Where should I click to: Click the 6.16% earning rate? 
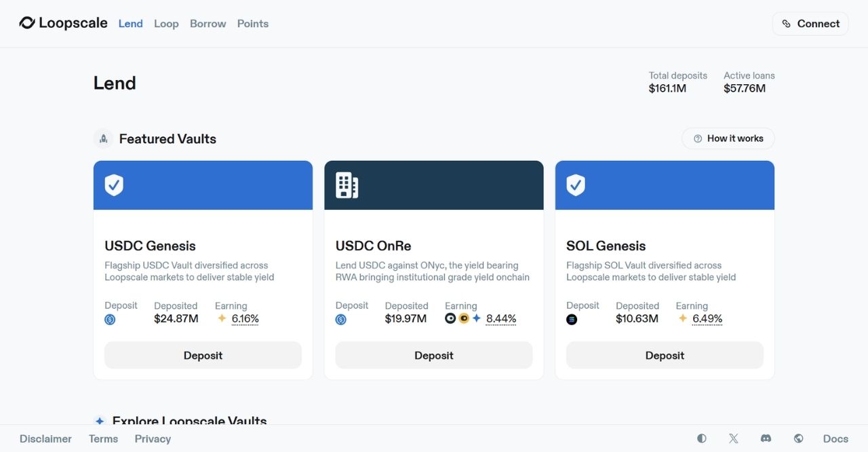pyautogui.click(x=245, y=319)
